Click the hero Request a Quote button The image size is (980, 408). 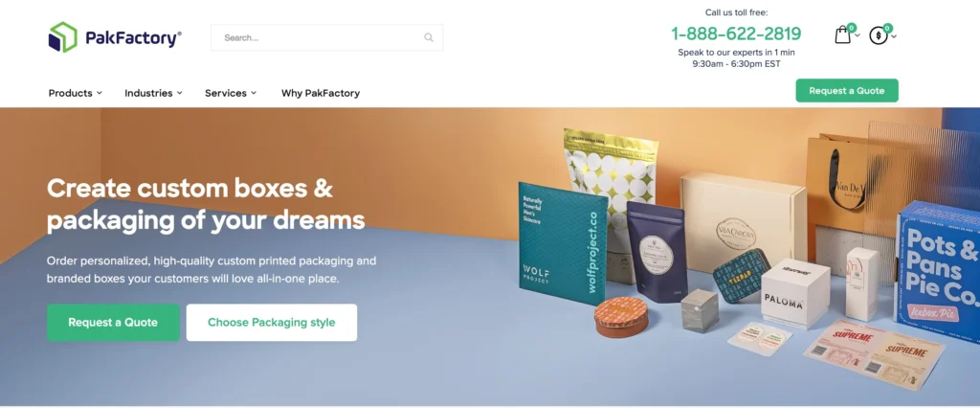[113, 322]
